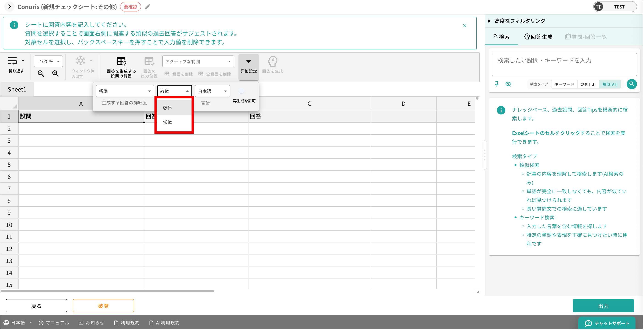The width and height of the screenshot is (644, 330).
Task: Open the 標準 answer detail dropdown
Action: (125, 91)
